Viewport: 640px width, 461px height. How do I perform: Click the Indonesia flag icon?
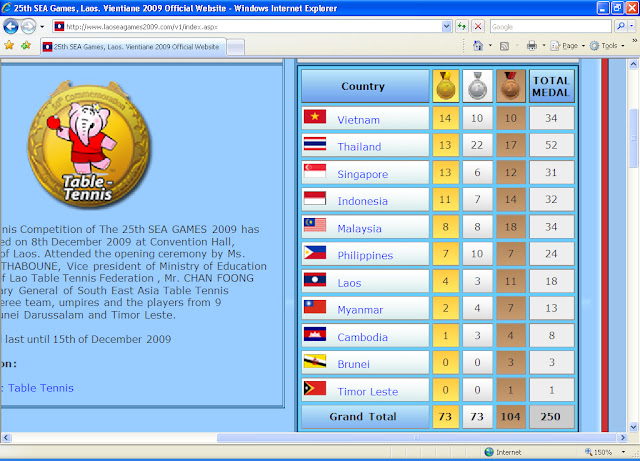(315, 198)
